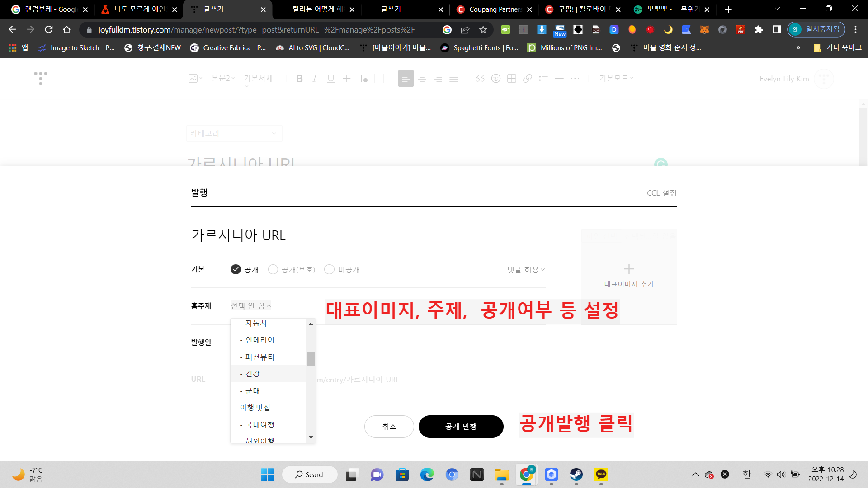This screenshot has height=488, width=868.
Task: Insert a blockquote with quote icon
Action: click(480, 79)
